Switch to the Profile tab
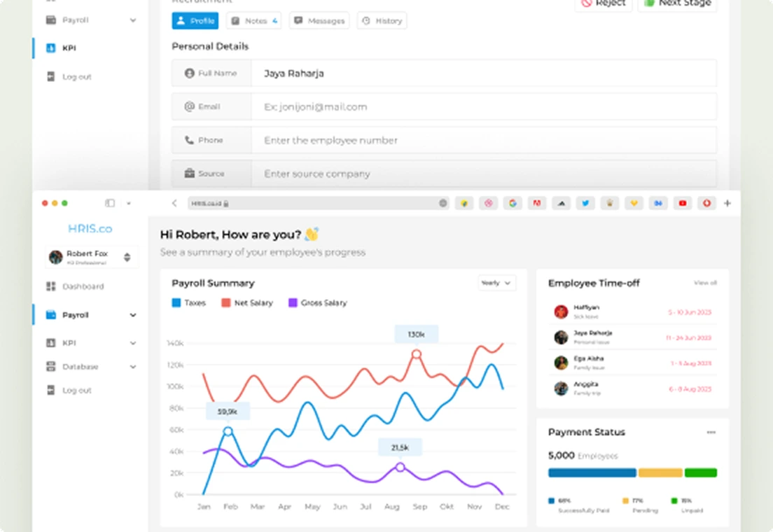The height and width of the screenshot is (532, 773). [x=195, y=21]
